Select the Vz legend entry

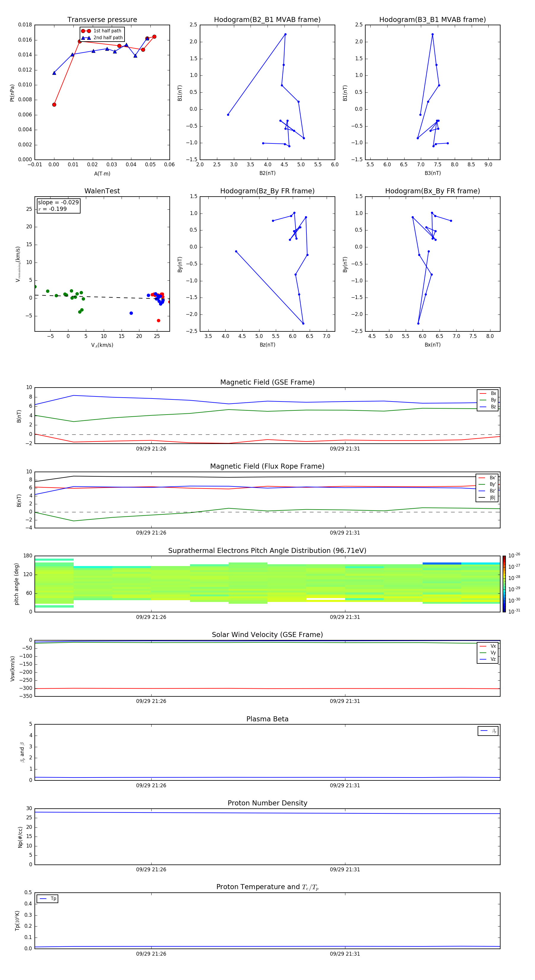488,659
